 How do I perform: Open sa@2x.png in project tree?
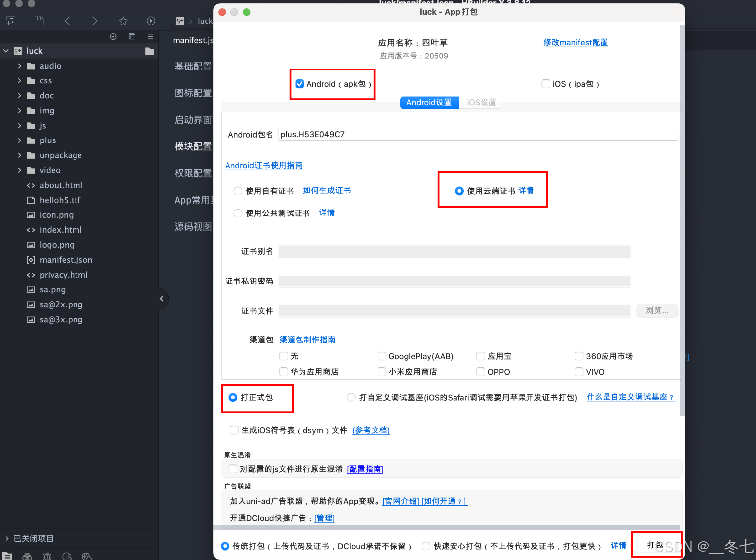click(x=61, y=304)
